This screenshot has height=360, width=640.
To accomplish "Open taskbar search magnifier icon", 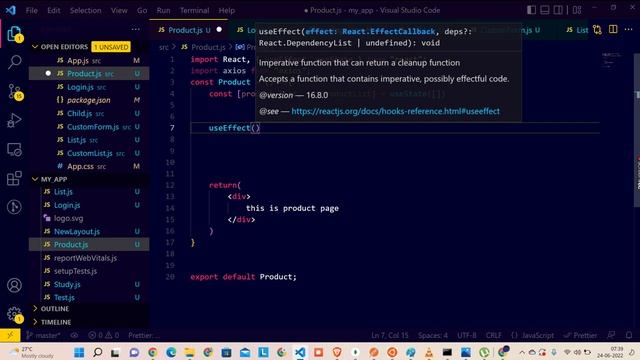I will point(98,352).
